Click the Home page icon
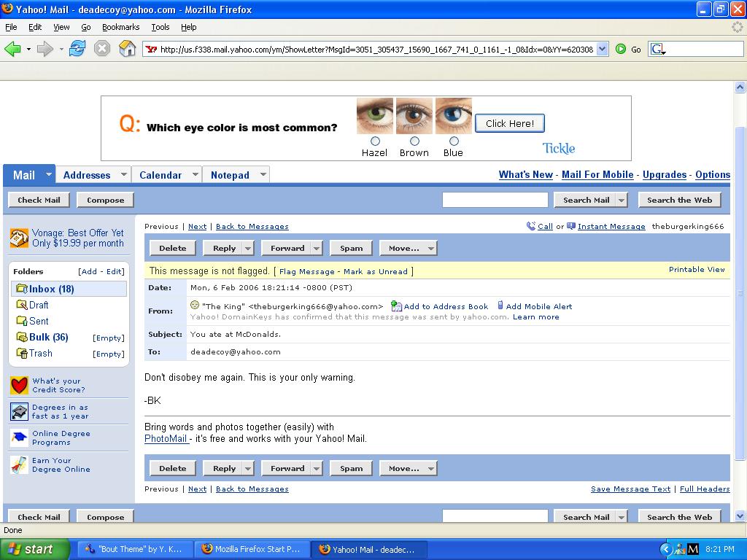 point(127,48)
